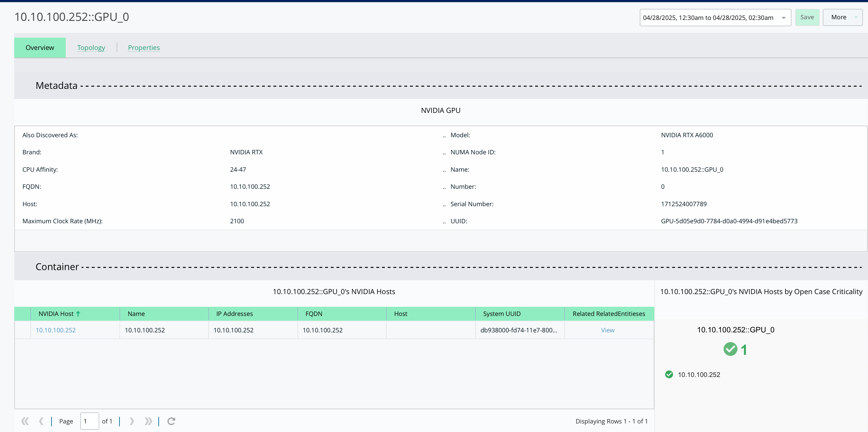Click the page number input field

pyautogui.click(x=90, y=421)
